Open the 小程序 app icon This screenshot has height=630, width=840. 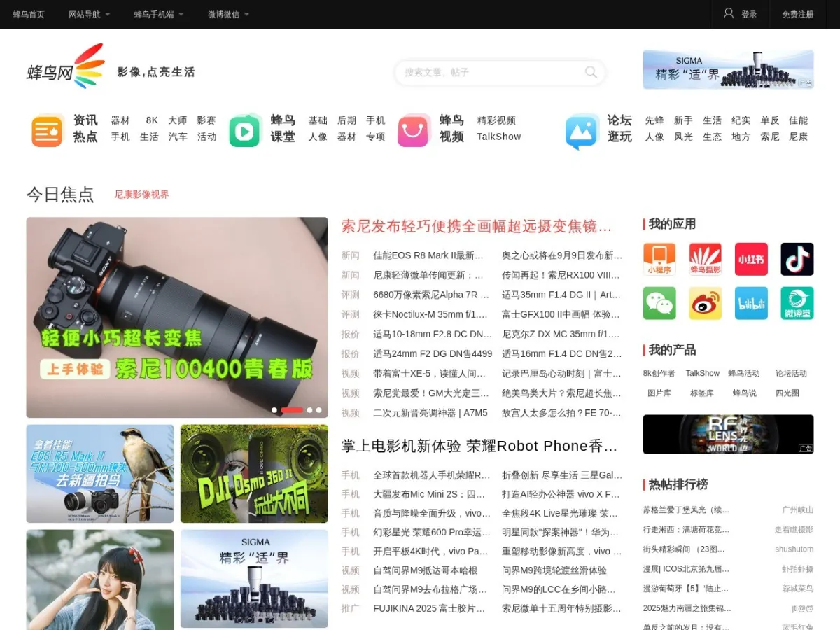click(x=659, y=260)
